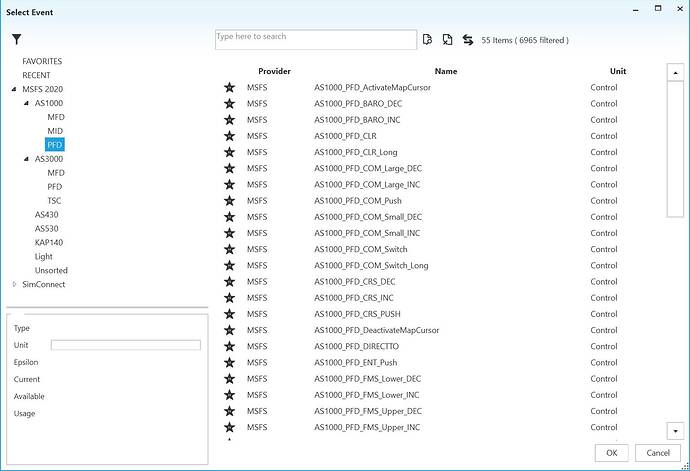
Task: Favorite the AS1000_PFD_DeactivateMapCursor event
Action: (229, 330)
